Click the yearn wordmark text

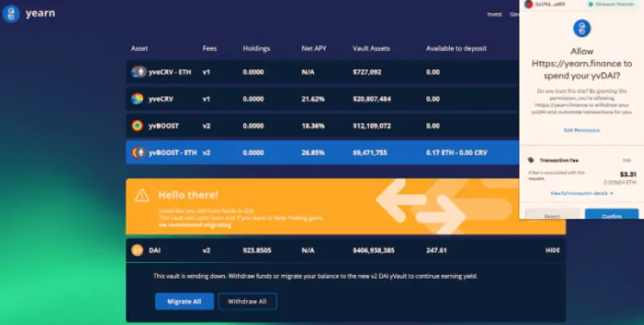tap(40, 13)
